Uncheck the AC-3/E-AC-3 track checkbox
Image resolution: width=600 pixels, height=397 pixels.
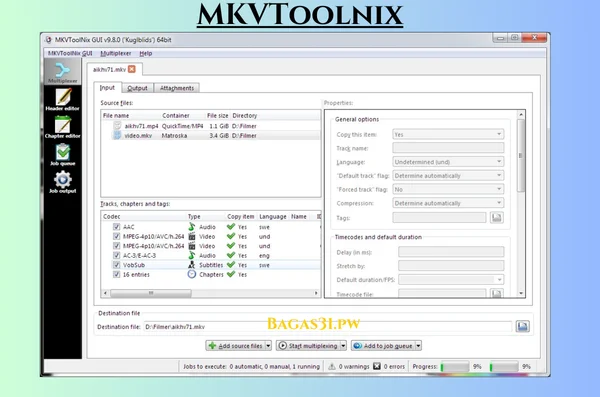pos(116,255)
